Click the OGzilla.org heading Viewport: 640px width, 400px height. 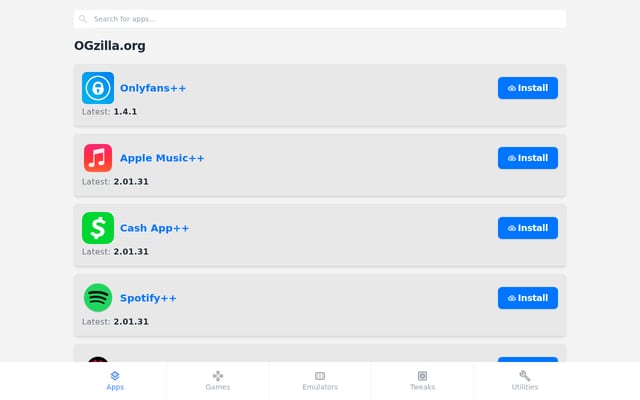[110, 46]
